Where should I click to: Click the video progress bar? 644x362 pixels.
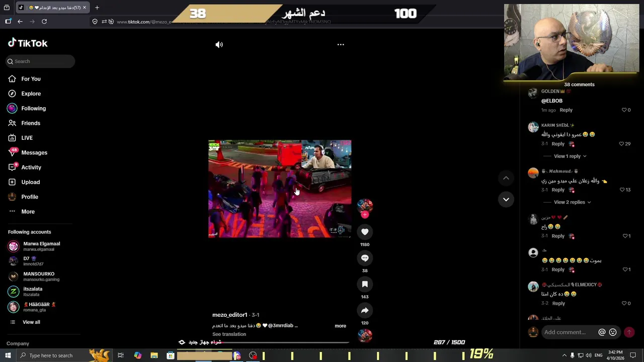pyautogui.click(x=280, y=342)
